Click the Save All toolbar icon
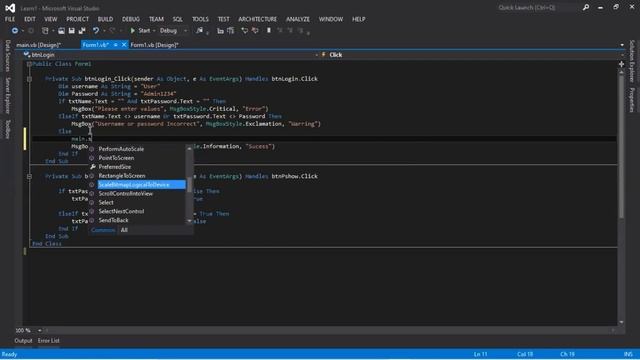 click(82, 31)
